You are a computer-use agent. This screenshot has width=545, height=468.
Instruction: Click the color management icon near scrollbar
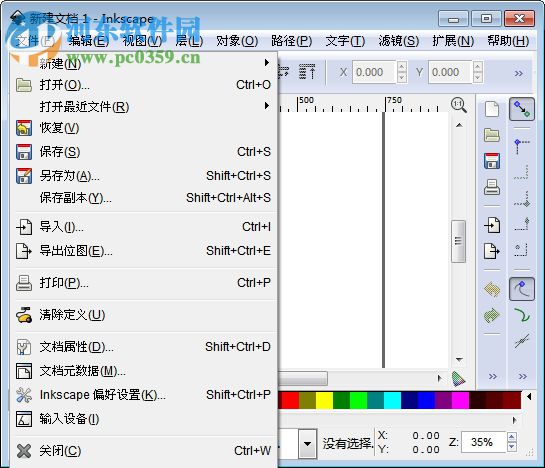(458, 379)
